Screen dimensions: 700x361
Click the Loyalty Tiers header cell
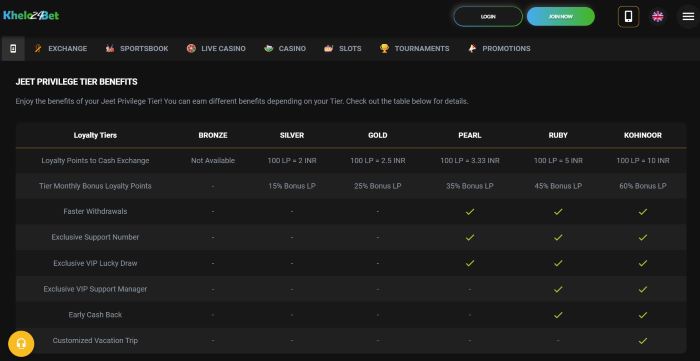(x=95, y=135)
